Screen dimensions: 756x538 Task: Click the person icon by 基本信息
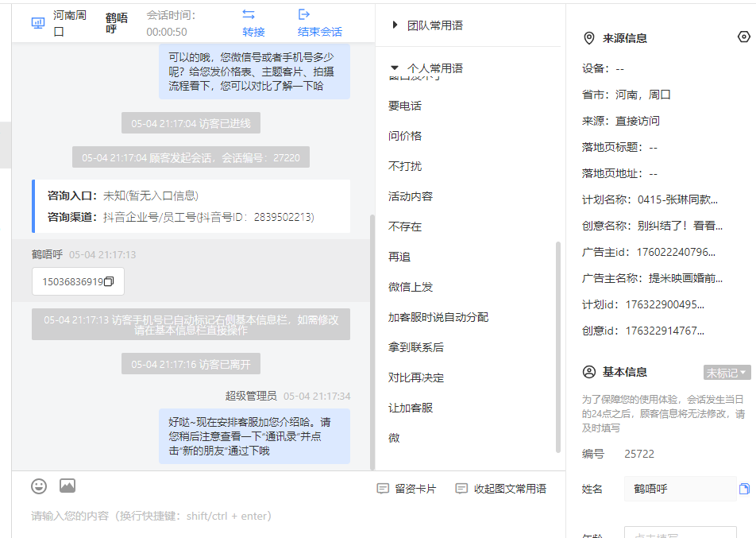pyautogui.click(x=589, y=372)
